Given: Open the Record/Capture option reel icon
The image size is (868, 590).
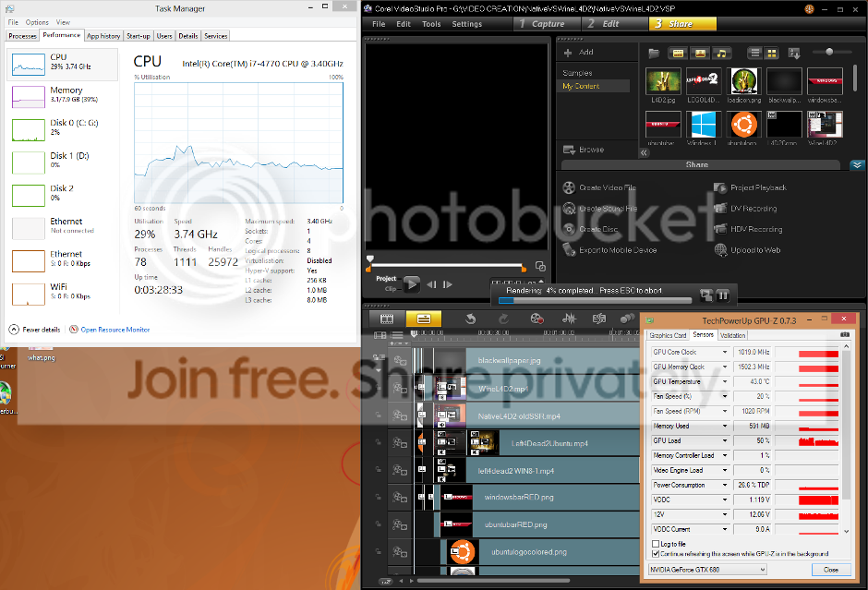Looking at the screenshot, I should click(536, 319).
